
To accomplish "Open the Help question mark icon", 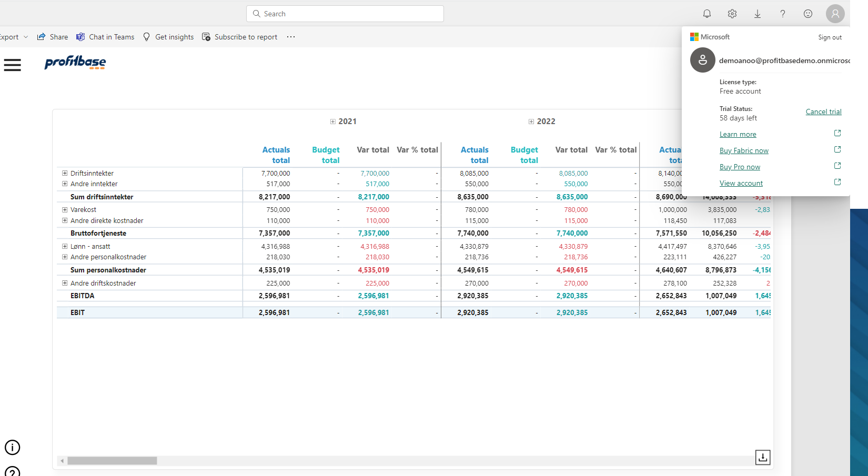I will pos(783,14).
